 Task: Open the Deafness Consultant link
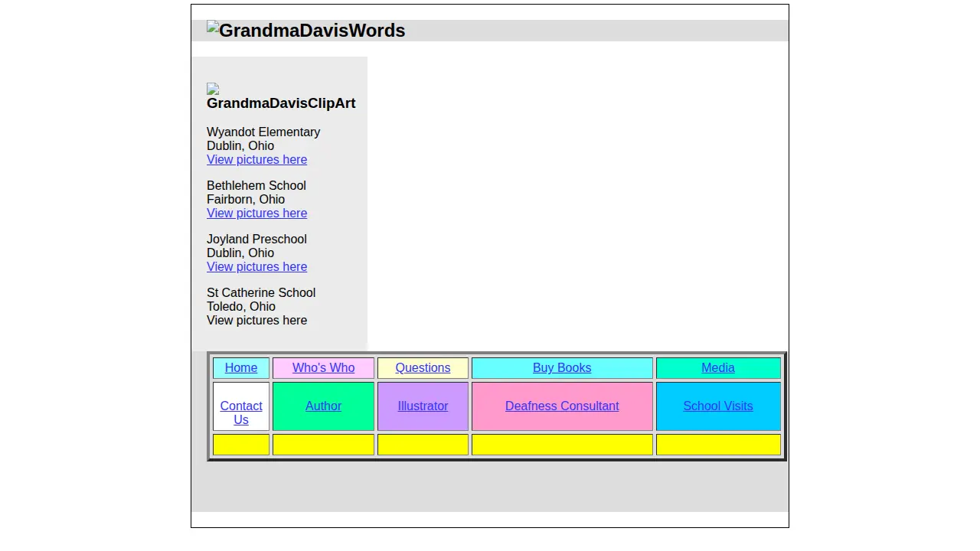(562, 406)
